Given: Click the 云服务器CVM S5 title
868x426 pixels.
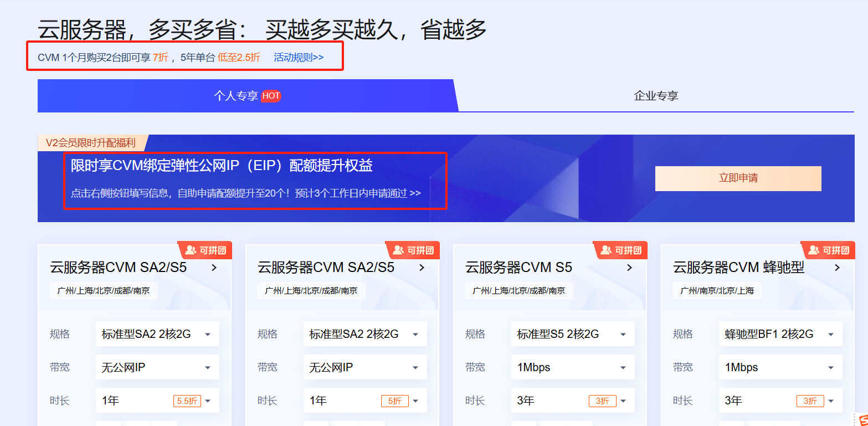Looking at the screenshot, I should click(x=518, y=268).
